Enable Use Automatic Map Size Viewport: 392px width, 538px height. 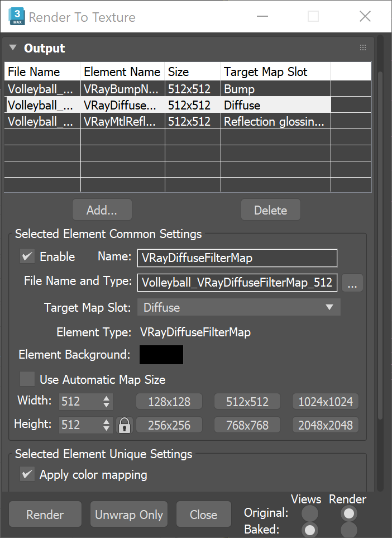[27, 379]
